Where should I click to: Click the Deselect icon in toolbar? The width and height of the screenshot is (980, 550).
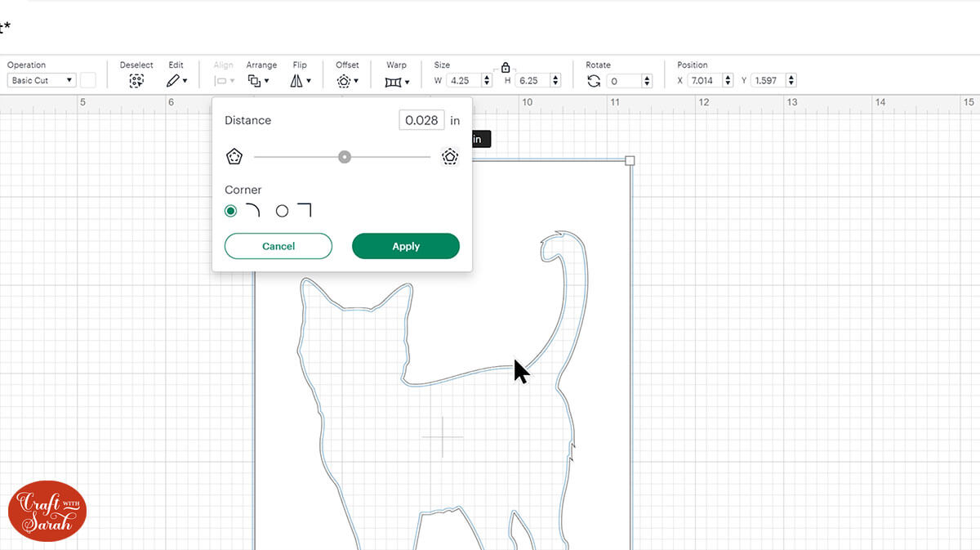click(x=136, y=81)
